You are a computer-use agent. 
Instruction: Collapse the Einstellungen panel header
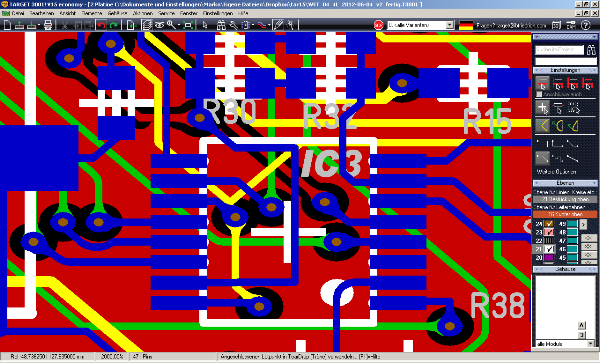pyautogui.click(x=565, y=70)
